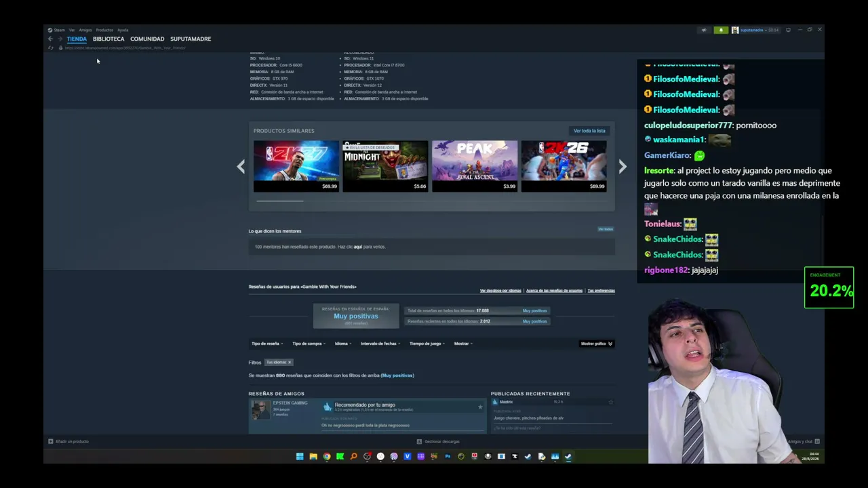Click the thumbs-up icon on friend's review

pyautogui.click(x=328, y=407)
